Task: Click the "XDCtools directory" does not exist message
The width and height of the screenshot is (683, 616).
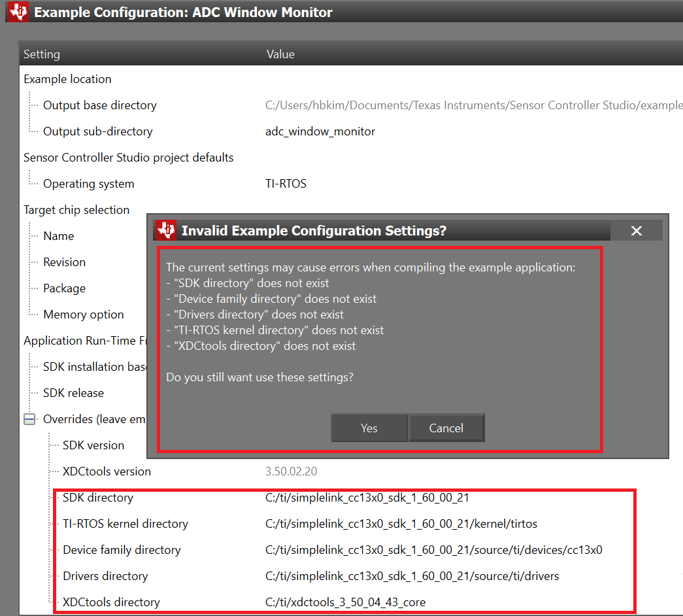Action: (261, 346)
